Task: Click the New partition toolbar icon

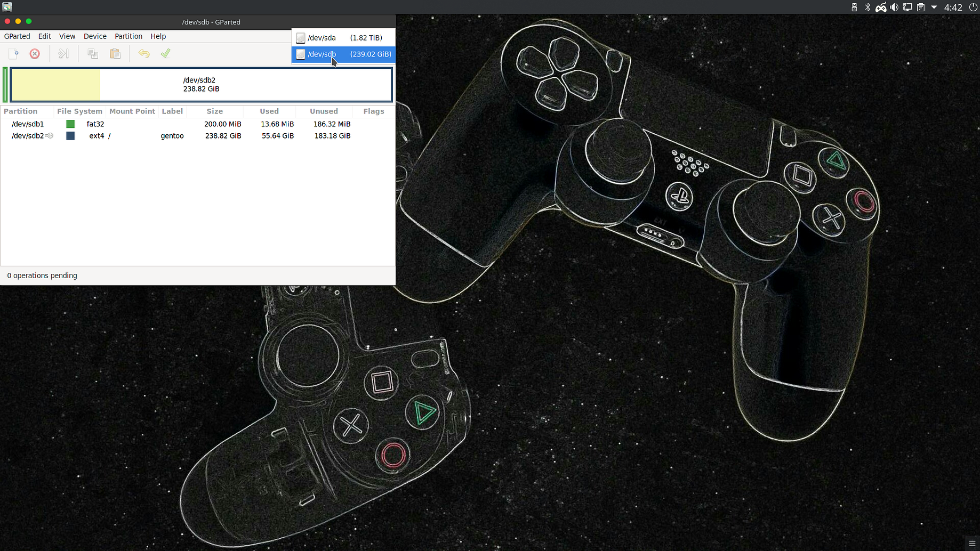Action: 14,53
